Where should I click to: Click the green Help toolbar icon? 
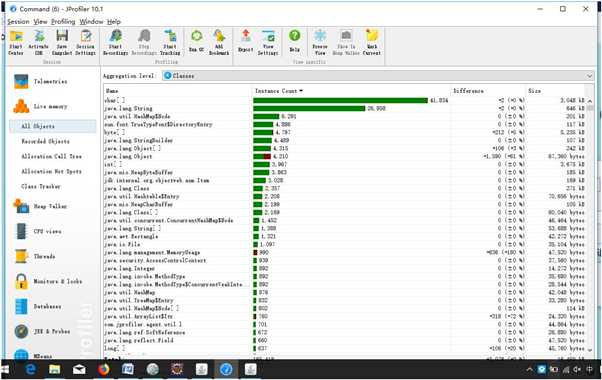(294, 41)
